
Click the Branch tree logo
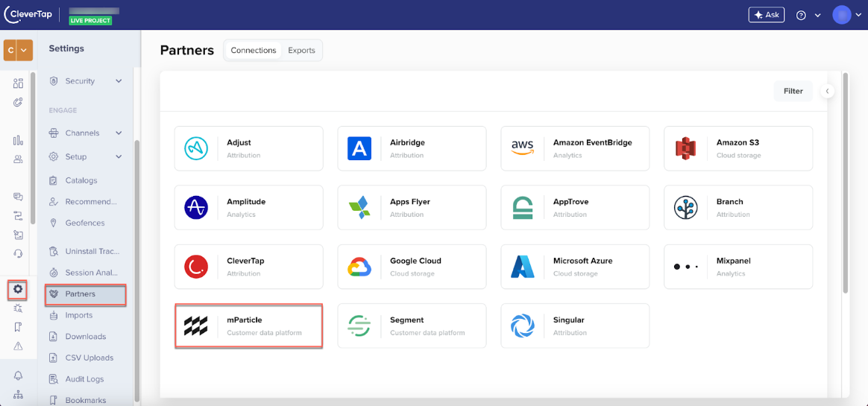coord(686,207)
